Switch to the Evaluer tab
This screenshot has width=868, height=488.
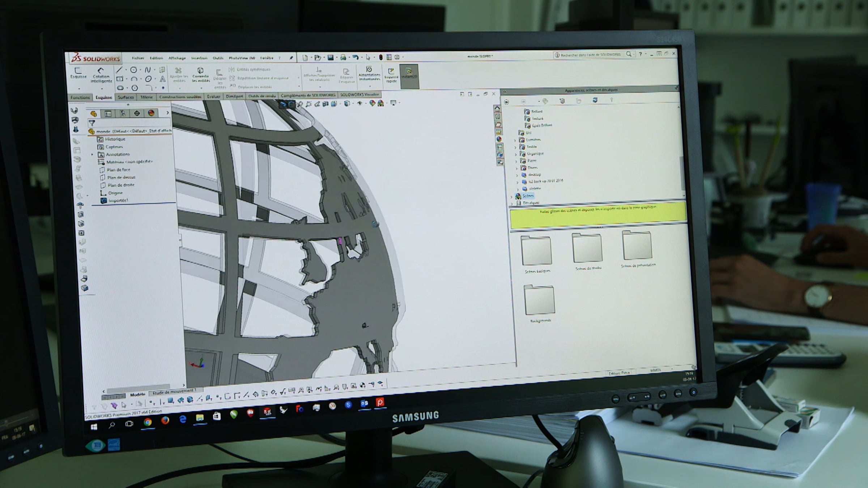213,97
